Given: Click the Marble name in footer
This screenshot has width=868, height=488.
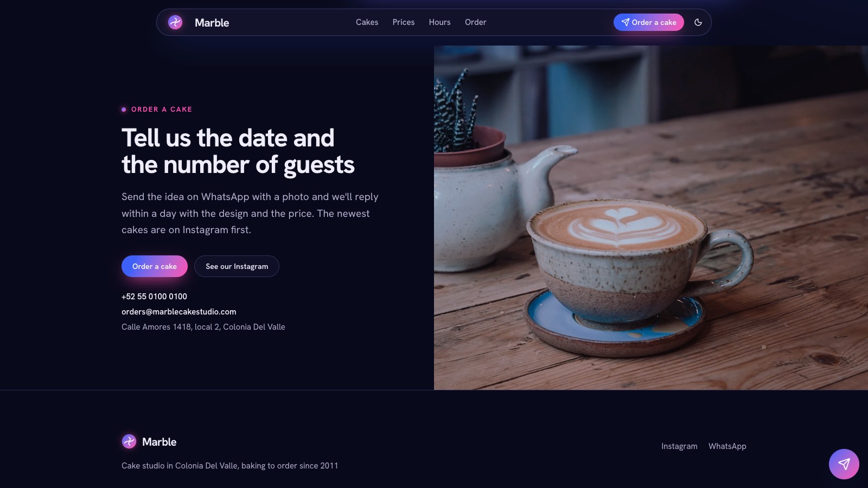Looking at the screenshot, I should pos(159,442).
